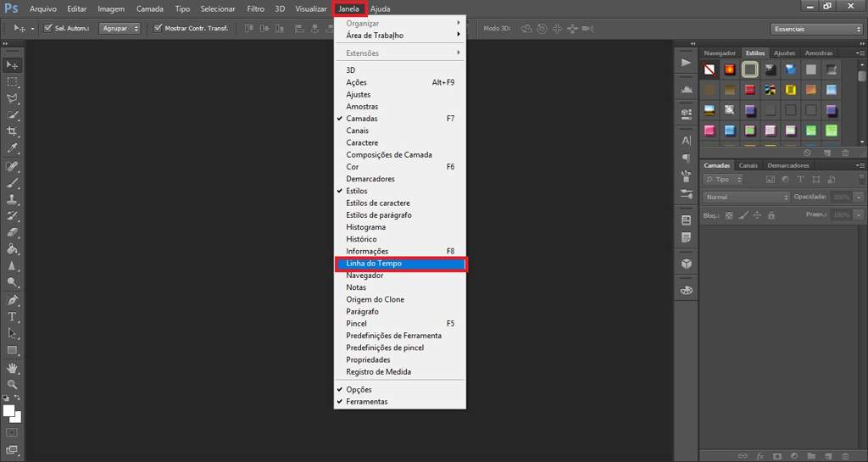Viewport: 868px width, 462px height.
Task: Click the Photoshop Ps logo
Action: 11,8
